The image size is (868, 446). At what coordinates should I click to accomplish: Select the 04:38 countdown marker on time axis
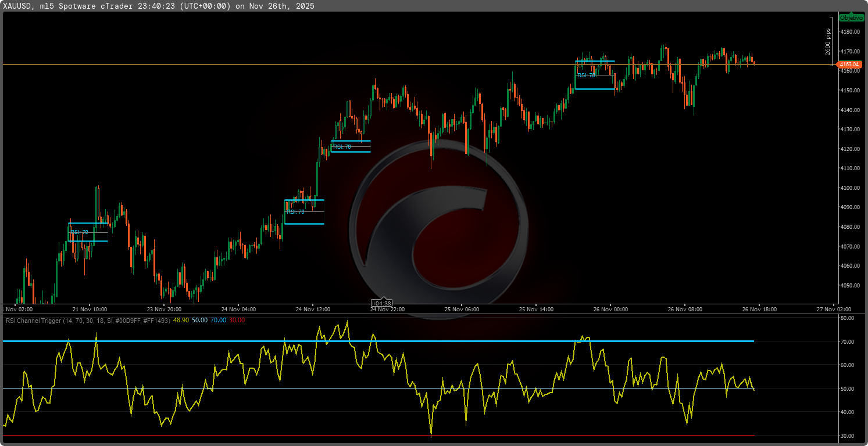coord(382,303)
